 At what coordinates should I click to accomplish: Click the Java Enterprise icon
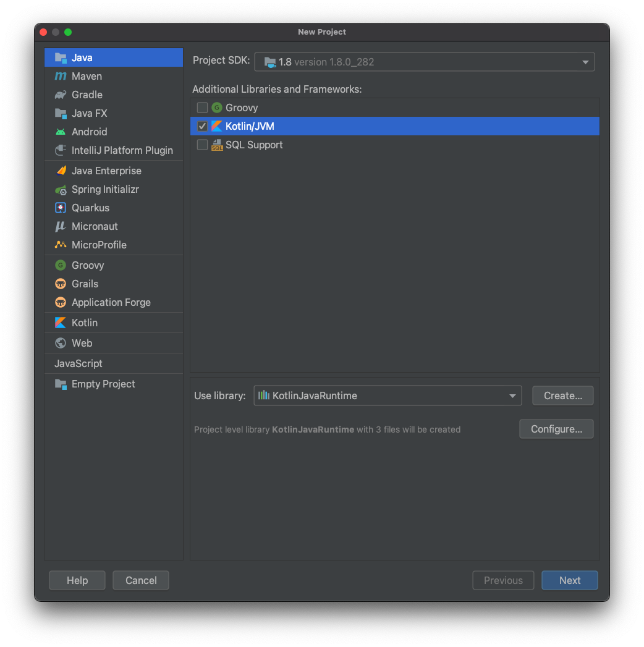click(x=61, y=171)
